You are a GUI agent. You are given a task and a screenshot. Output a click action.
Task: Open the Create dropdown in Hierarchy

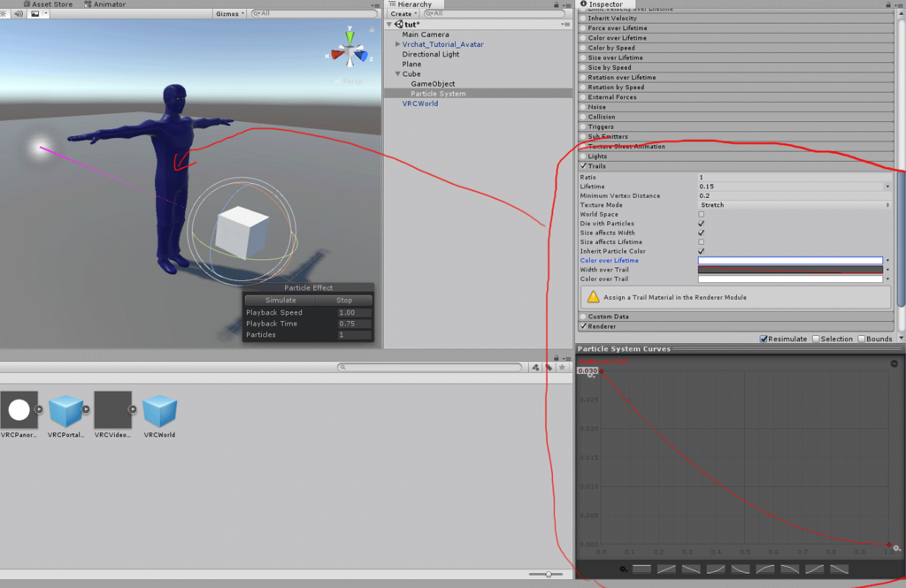(403, 14)
